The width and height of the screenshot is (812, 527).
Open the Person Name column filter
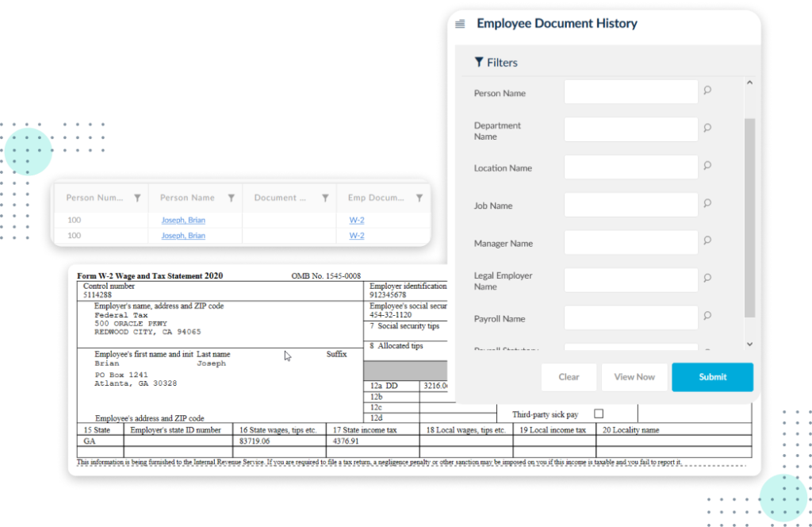(232, 198)
